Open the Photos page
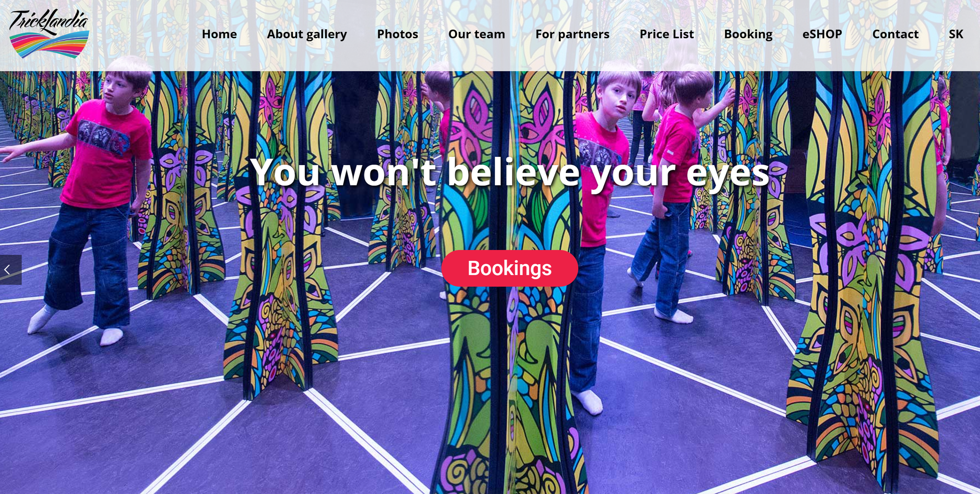Viewport: 980px width, 494px height. click(x=397, y=34)
